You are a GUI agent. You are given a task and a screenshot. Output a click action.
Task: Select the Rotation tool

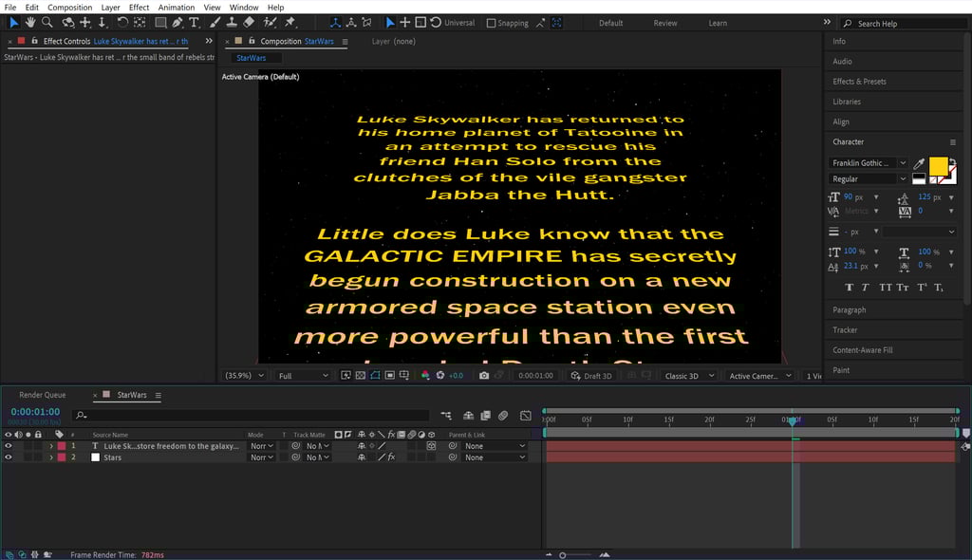click(122, 23)
